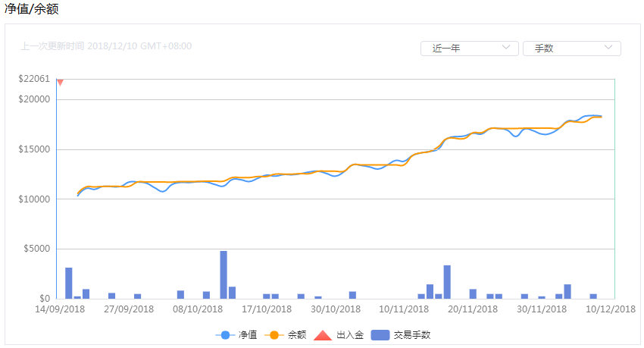Click the $22061 y-axis maximum label
This screenshot has height=348, width=644.
(34, 79)
